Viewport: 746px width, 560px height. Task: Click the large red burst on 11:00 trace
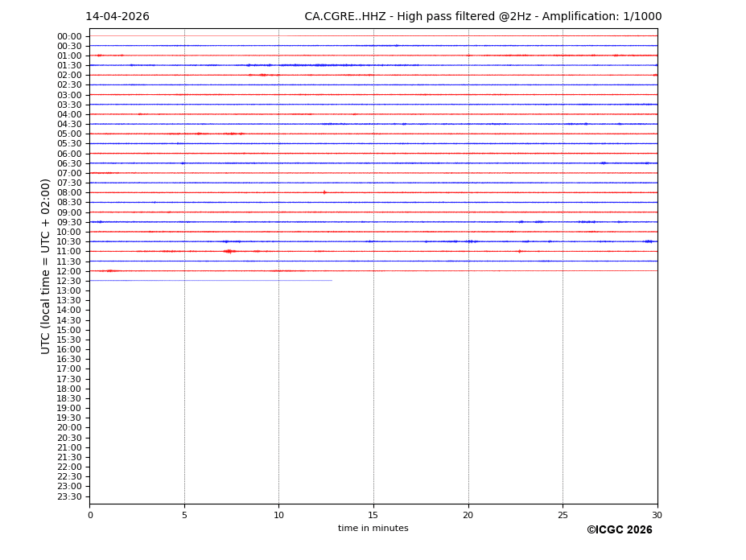point(229,251)
